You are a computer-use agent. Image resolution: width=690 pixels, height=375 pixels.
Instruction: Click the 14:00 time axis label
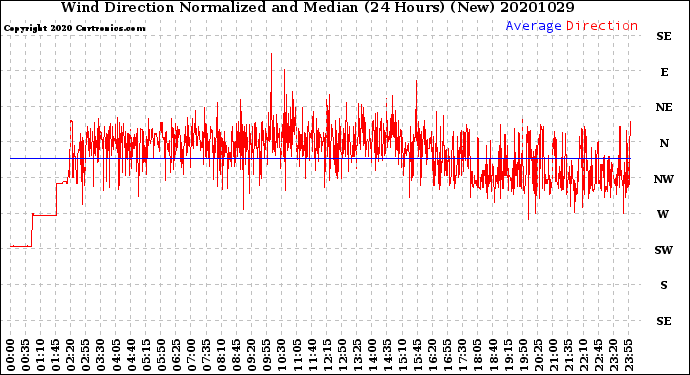372,355
